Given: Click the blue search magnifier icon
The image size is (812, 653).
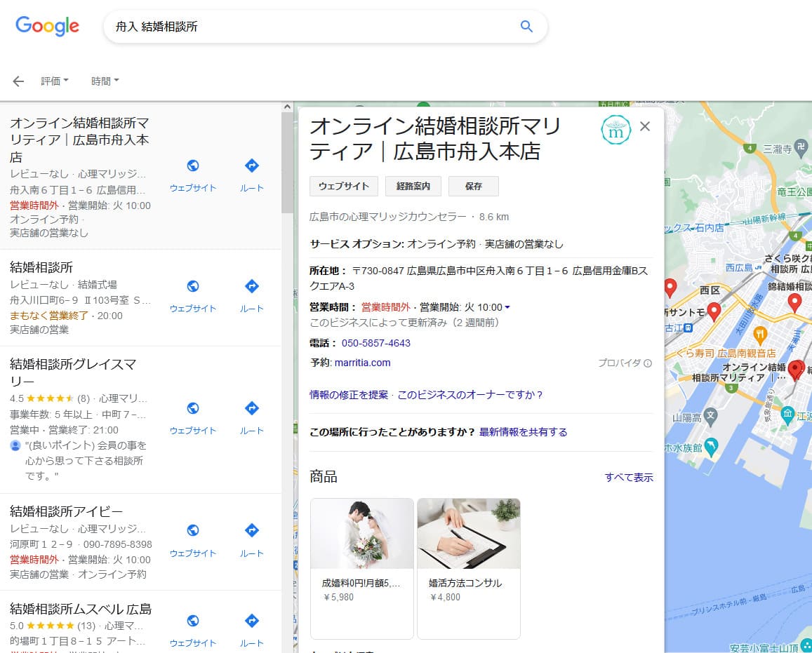Looking at the screenshot, I should 526,27.
